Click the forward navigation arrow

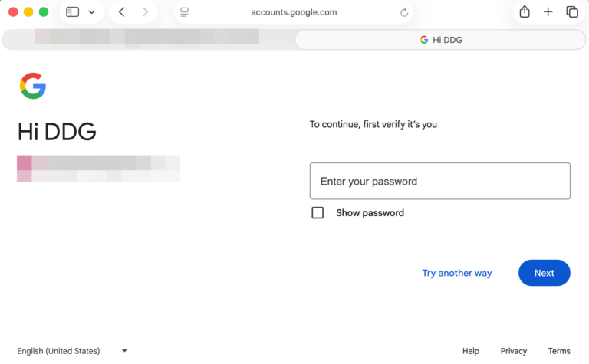click(x=145, y=12)
